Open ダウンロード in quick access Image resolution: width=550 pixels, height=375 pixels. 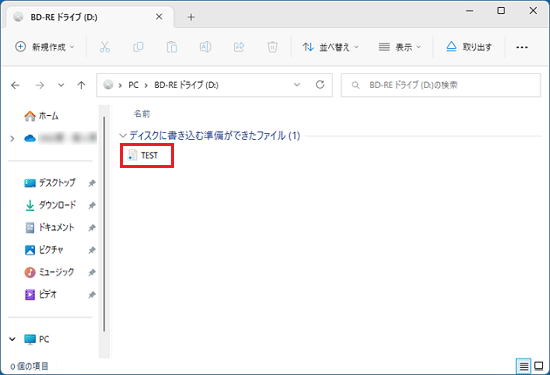coord(50,205)
